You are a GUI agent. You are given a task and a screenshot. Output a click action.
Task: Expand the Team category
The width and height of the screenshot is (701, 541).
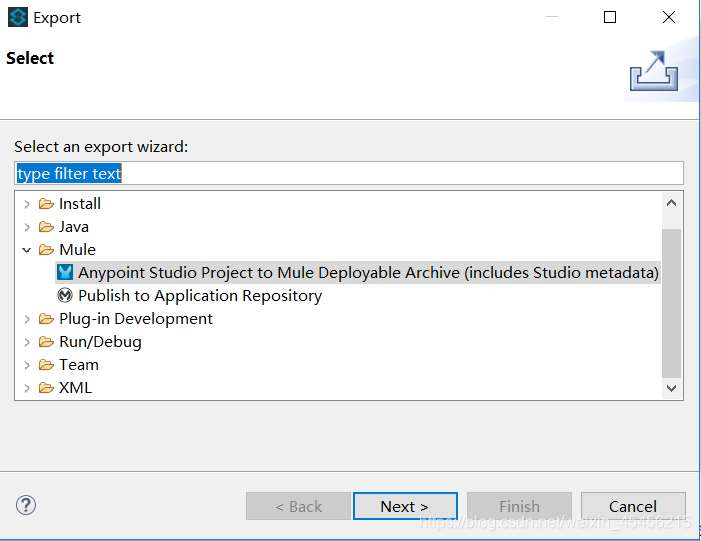(27, 365)
